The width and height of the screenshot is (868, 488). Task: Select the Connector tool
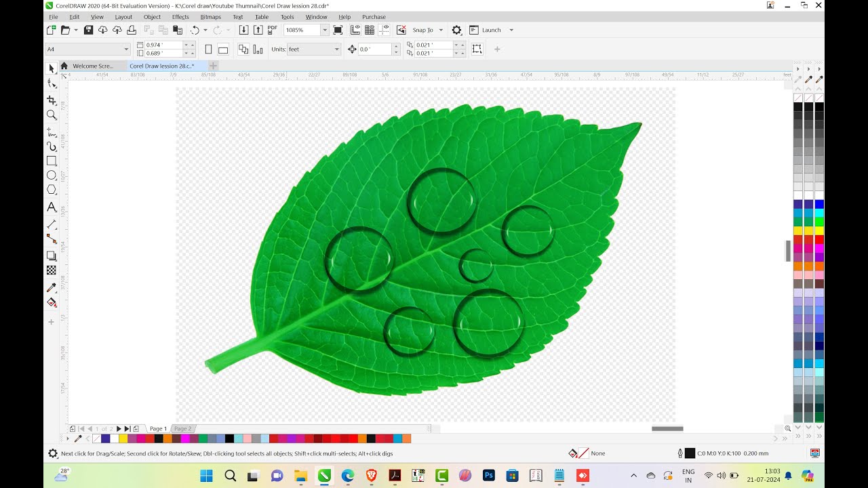pyautogui.click(x=52, y=239)
